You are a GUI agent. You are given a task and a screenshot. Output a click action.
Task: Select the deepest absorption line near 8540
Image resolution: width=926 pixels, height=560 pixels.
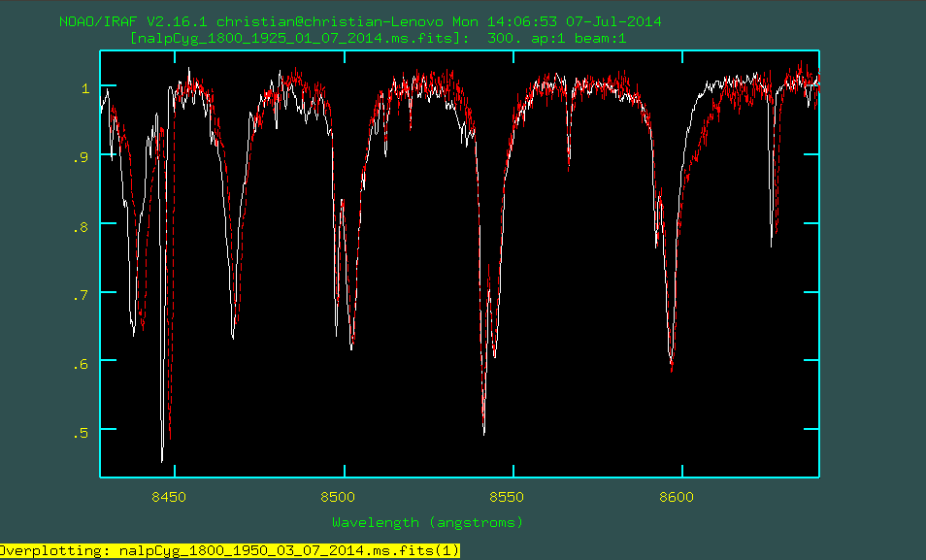[x=485, y=427]
